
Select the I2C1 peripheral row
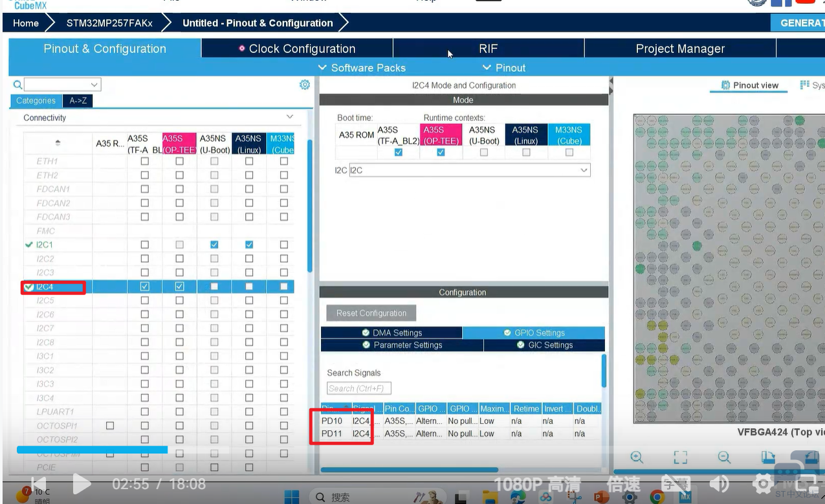point(159,245)
